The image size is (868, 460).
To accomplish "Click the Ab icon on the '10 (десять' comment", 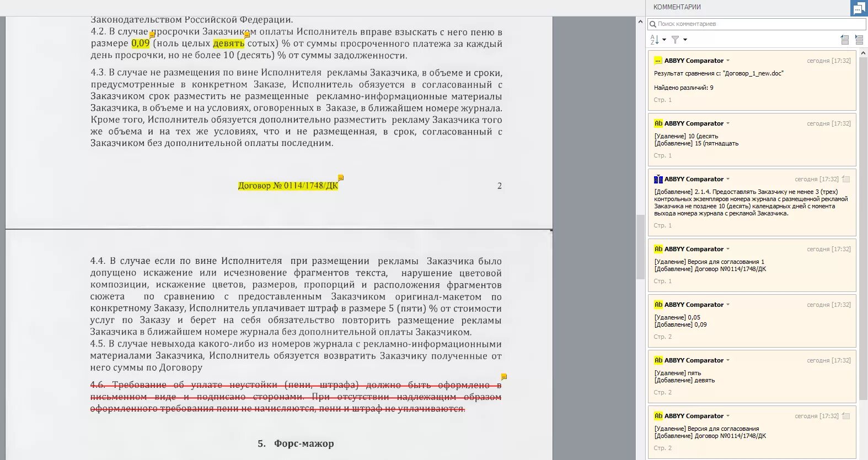I will point(658,123).
